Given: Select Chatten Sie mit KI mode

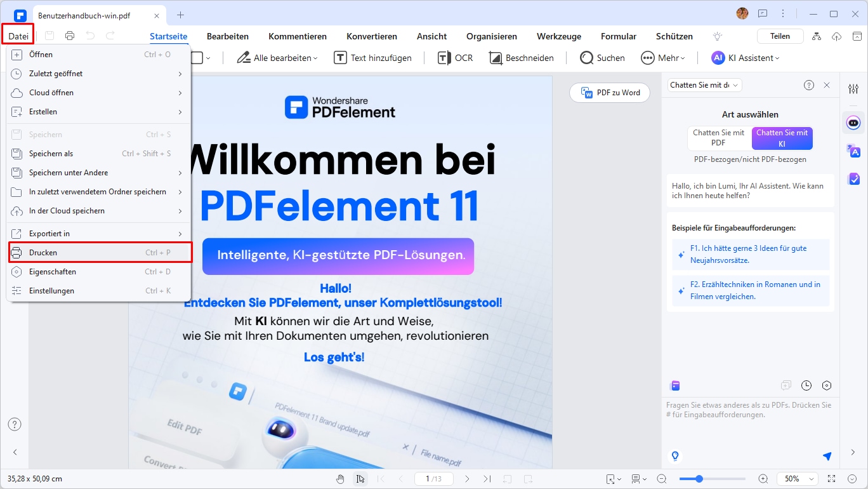Looking at the screenshot, I should [782, 138].
